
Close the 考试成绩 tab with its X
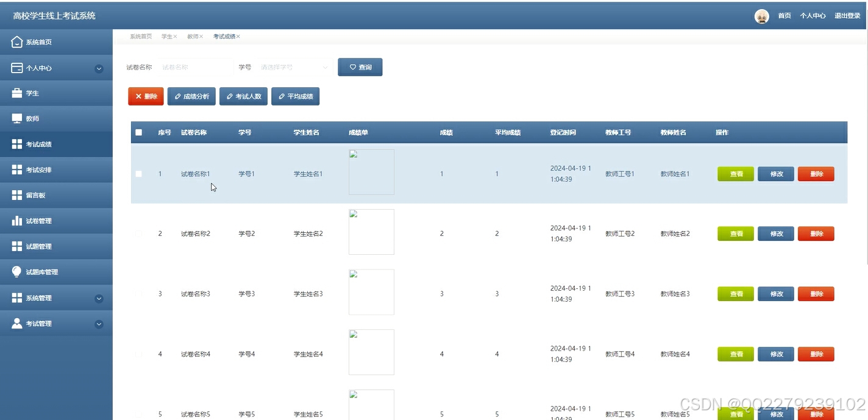tap(238, 37)
